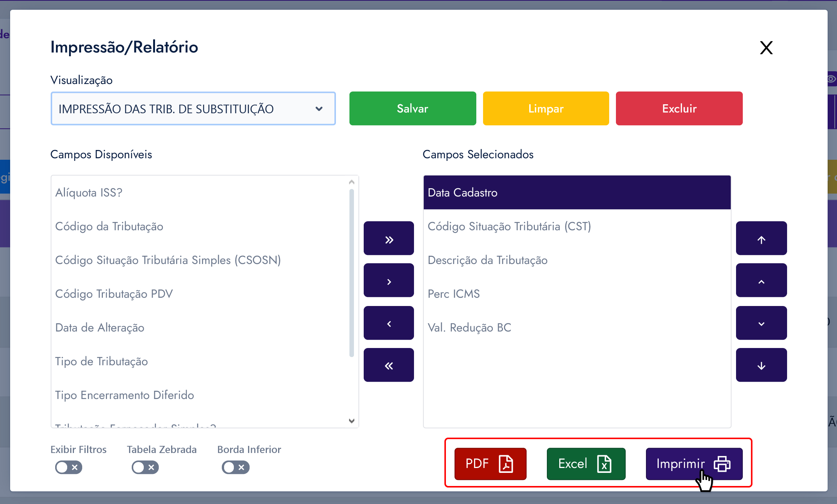Open the Visualização dropdown
The height and width of the screenshot is (504, 837).
coord(193,109)
